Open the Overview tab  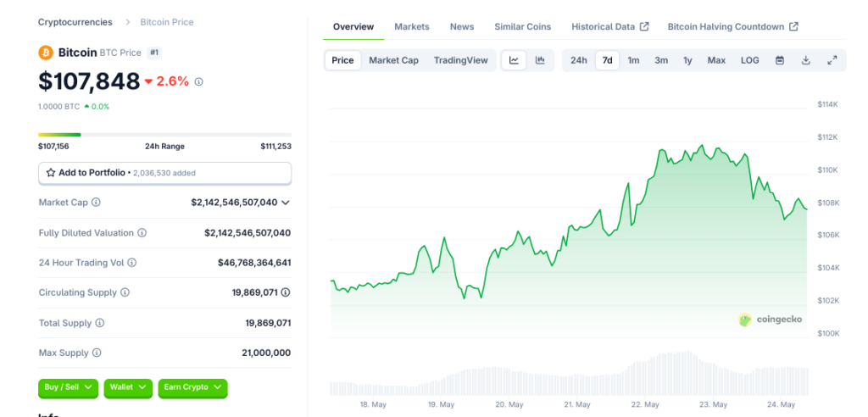(353, 26)
